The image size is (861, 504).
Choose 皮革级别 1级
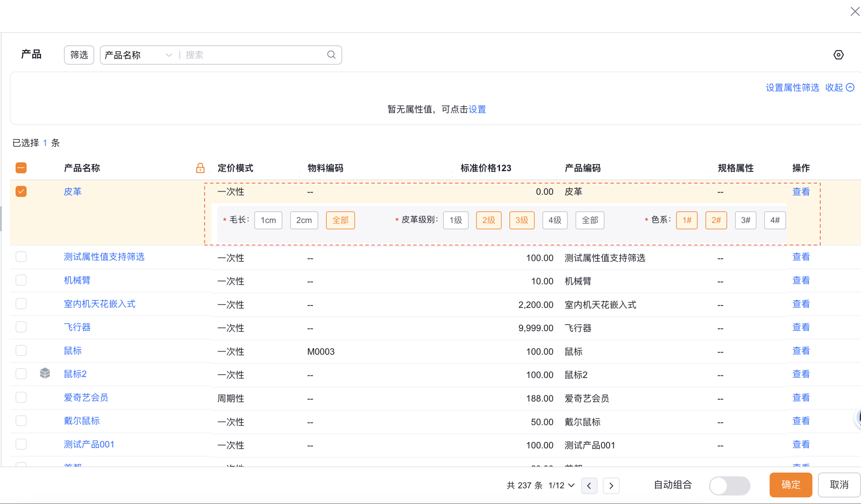[x=455, y=220]
